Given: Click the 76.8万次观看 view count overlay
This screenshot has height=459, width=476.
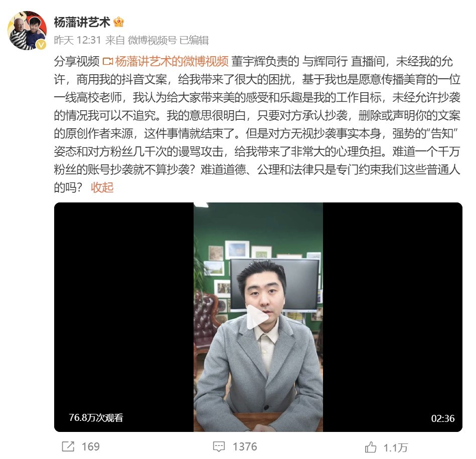Looking at the screenshot, I should tap(96, 418).
